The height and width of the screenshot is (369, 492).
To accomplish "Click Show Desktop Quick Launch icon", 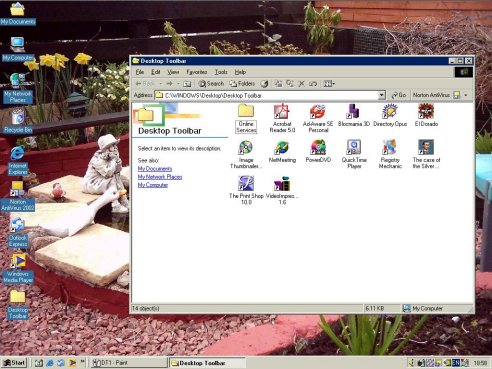I will 39,363.
